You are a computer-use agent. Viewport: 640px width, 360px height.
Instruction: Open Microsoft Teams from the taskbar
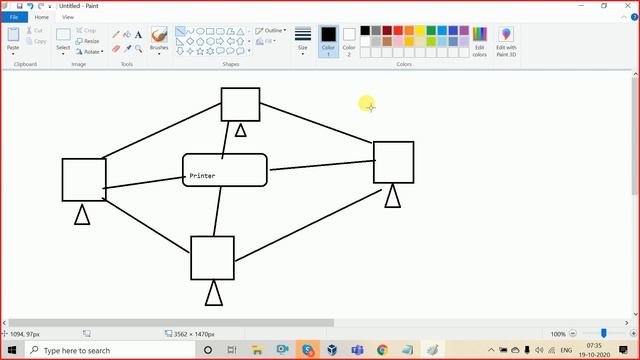358,350
